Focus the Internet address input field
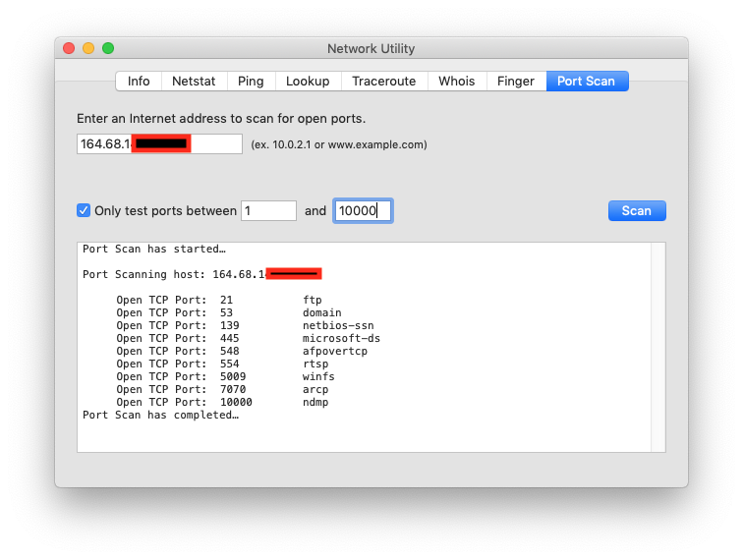The height and width of the screenshot is (560, 743). [x=159, y=143]
